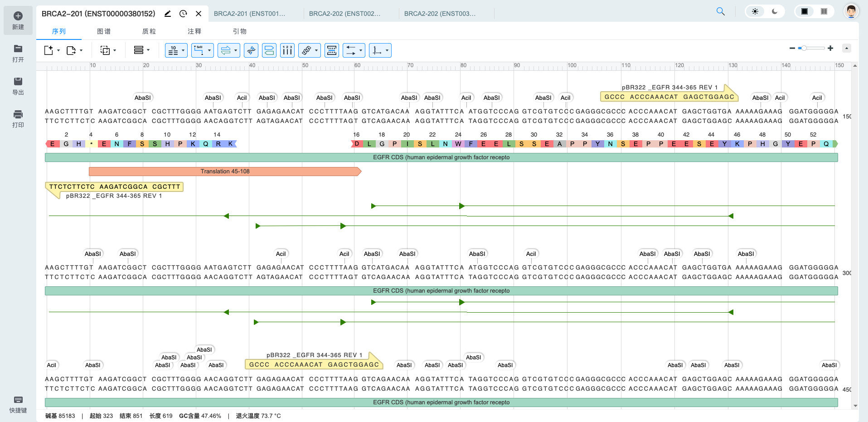This screenshot has height=422, width=868.
Task: Select single-pane view layout
Action: click(x=805, y=11)
